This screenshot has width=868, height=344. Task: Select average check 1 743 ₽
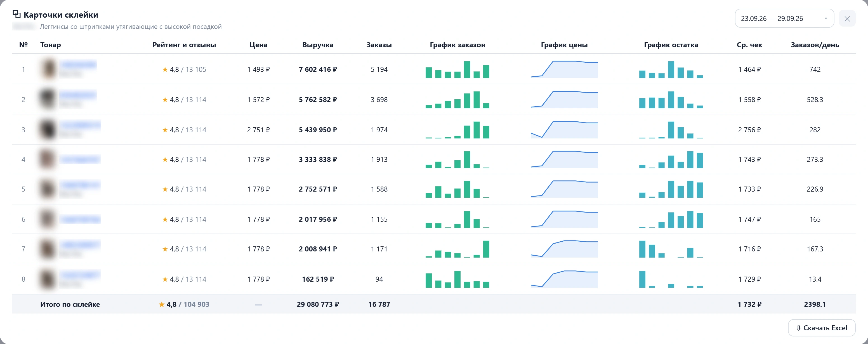click(x=749, y=159)
